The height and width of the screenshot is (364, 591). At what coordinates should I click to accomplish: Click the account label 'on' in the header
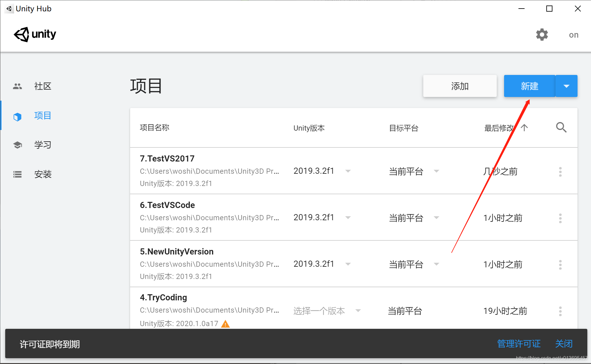pos(574,35)
